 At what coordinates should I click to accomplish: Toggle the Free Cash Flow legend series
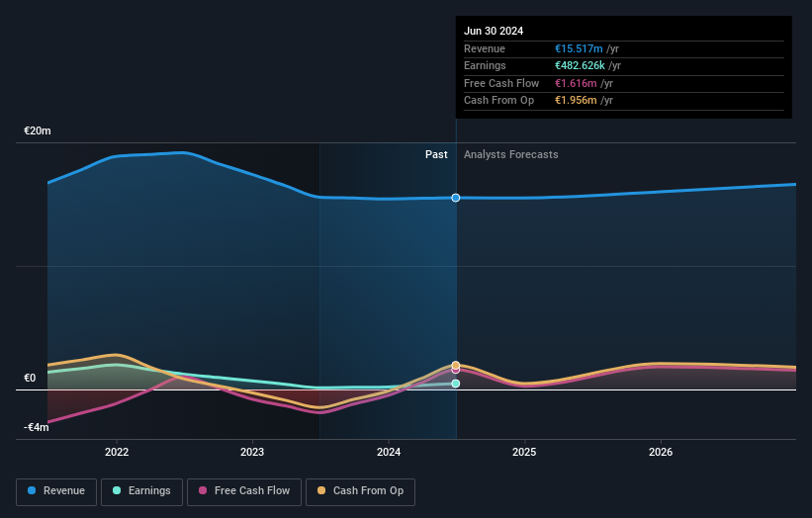coord(244,491)
